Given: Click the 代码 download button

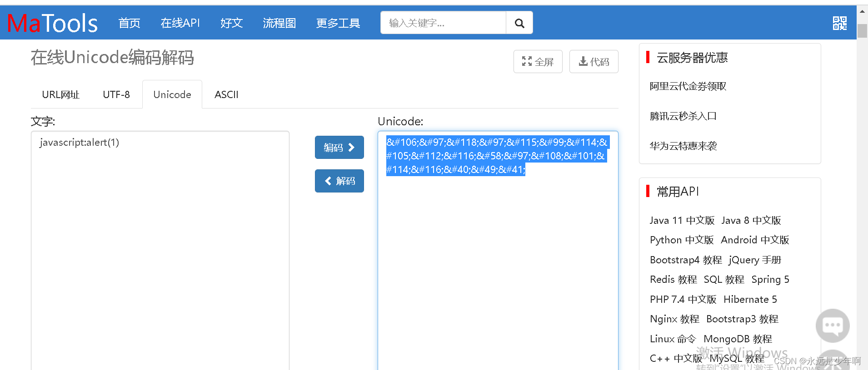Looking at the screenshot, I should tap(594, 61).
